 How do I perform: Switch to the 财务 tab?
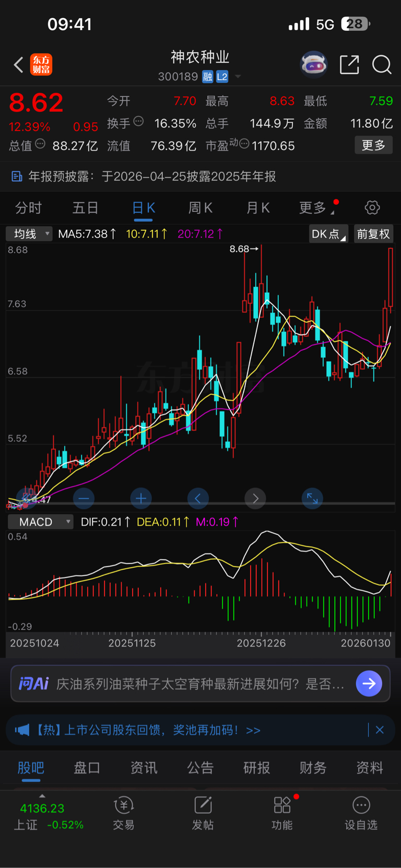tap(313, 768)
